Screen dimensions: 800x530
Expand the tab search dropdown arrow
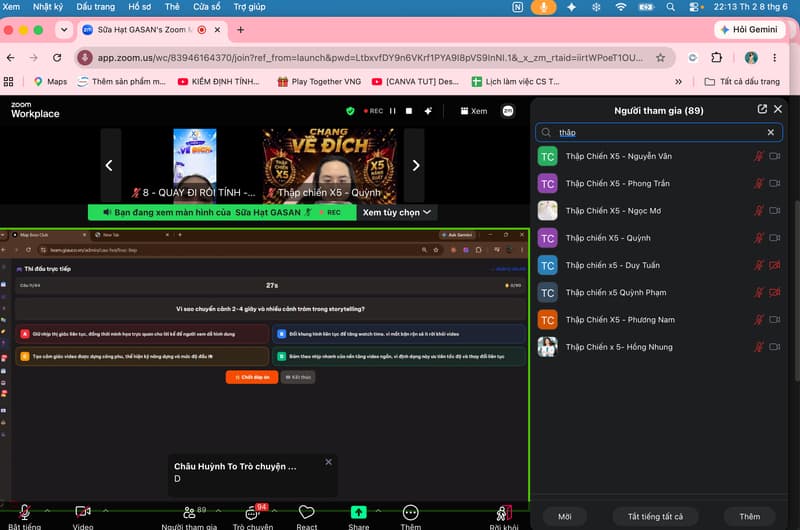(x=64, y=30)
